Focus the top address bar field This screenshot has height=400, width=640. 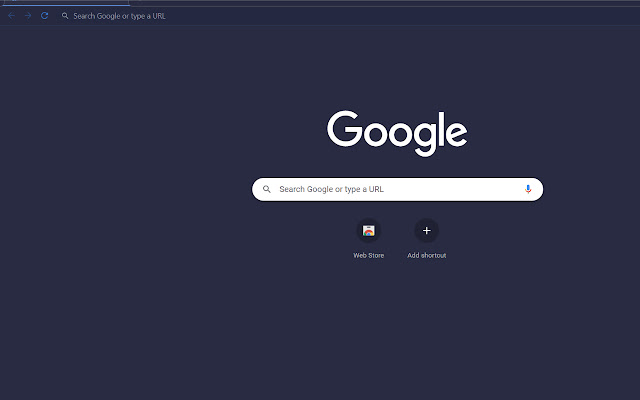click(347, 16)
